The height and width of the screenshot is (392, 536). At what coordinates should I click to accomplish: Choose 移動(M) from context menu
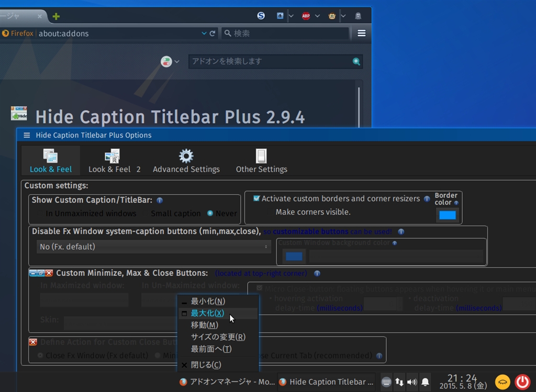(x=218, y=325)
